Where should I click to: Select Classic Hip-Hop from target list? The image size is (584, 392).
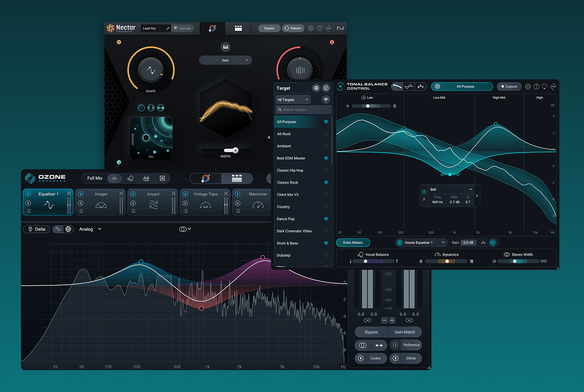pyautogui.click(x=290, y=170)
